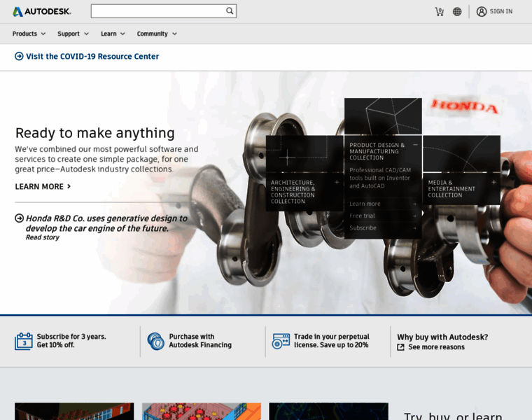The width and height of the screenshot is (532, 420).
Task: Open the colorful floor plan thumbnail
Action: 202,411
